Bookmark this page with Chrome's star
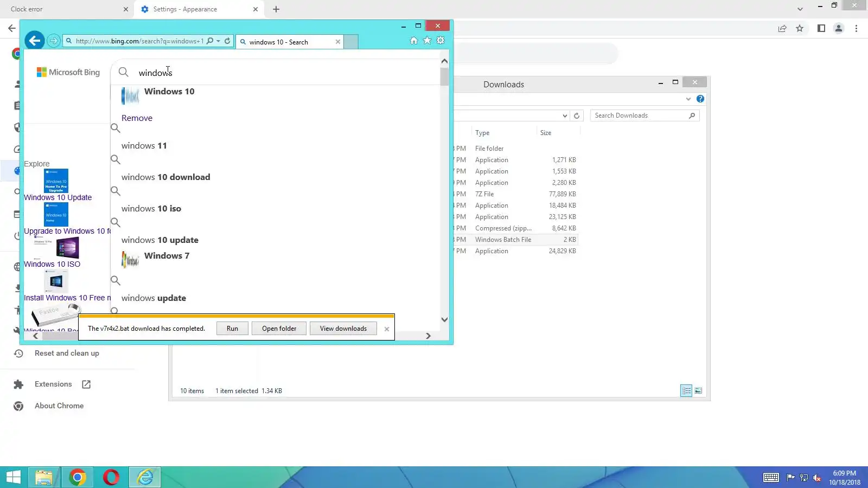The height and width of the screenshot is (488, 868). tap(800, 29)
